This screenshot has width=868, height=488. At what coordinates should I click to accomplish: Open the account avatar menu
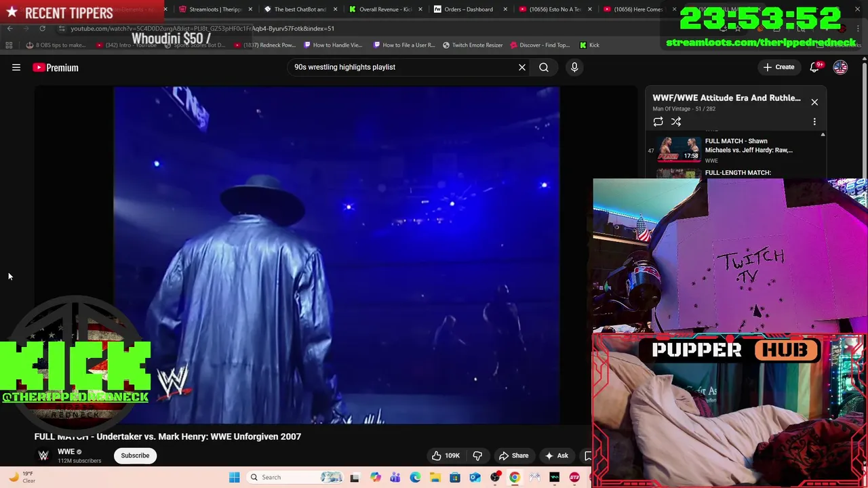click(840, 67)
